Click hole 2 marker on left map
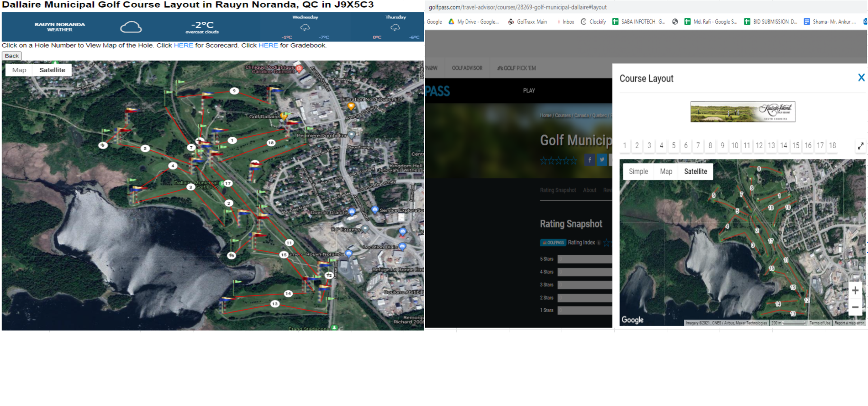 229,203
